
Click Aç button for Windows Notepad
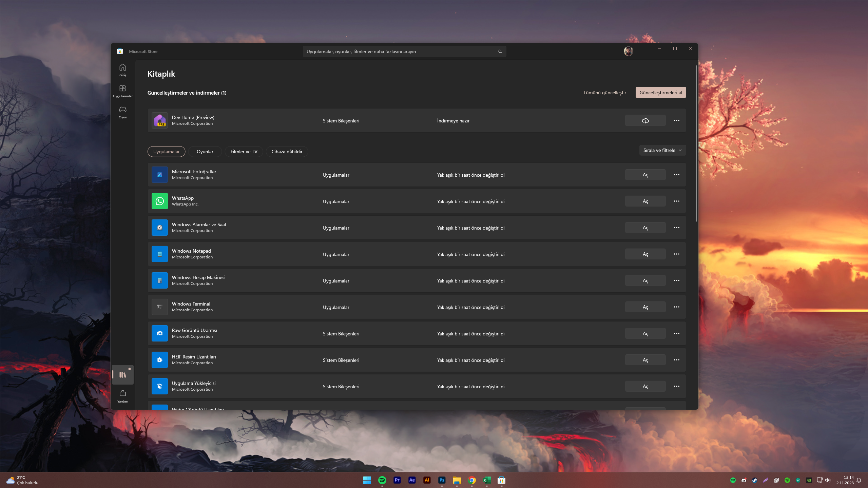click(645, 254)
